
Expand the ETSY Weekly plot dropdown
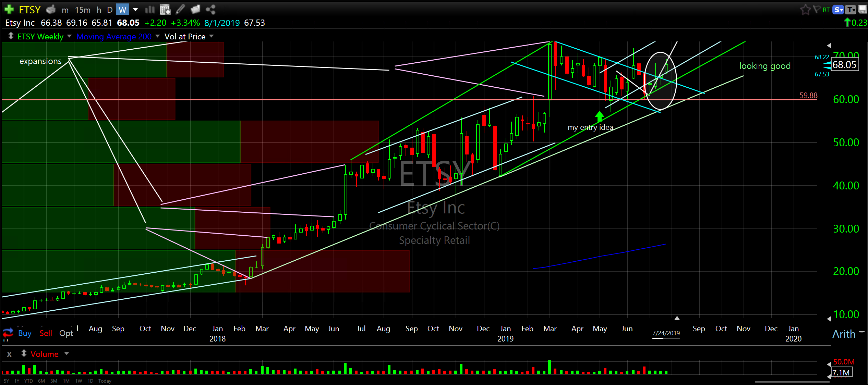[70, 36]
